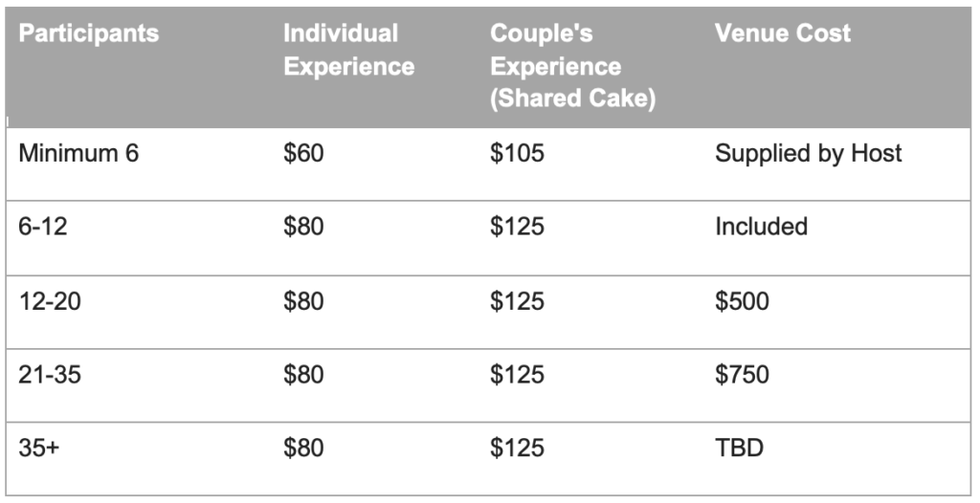
Task: Click the 35+ participants cell
Action: point(38,448)
